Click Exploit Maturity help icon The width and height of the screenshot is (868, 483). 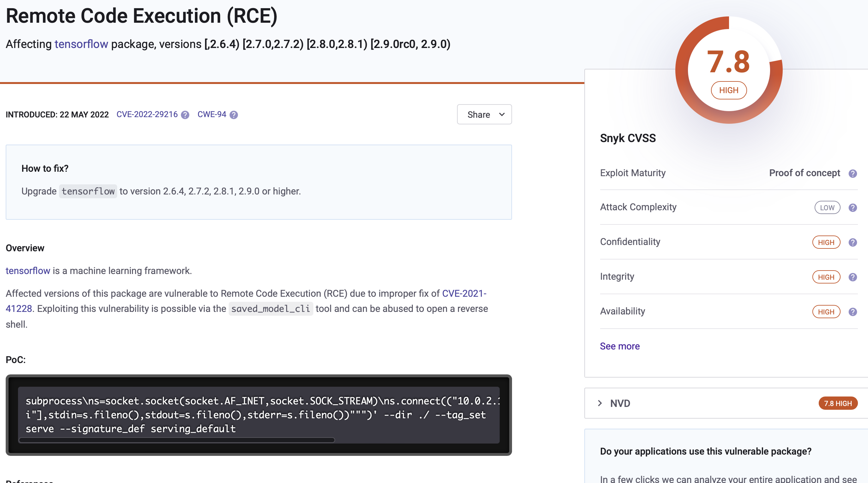click(x=853, y=173)
